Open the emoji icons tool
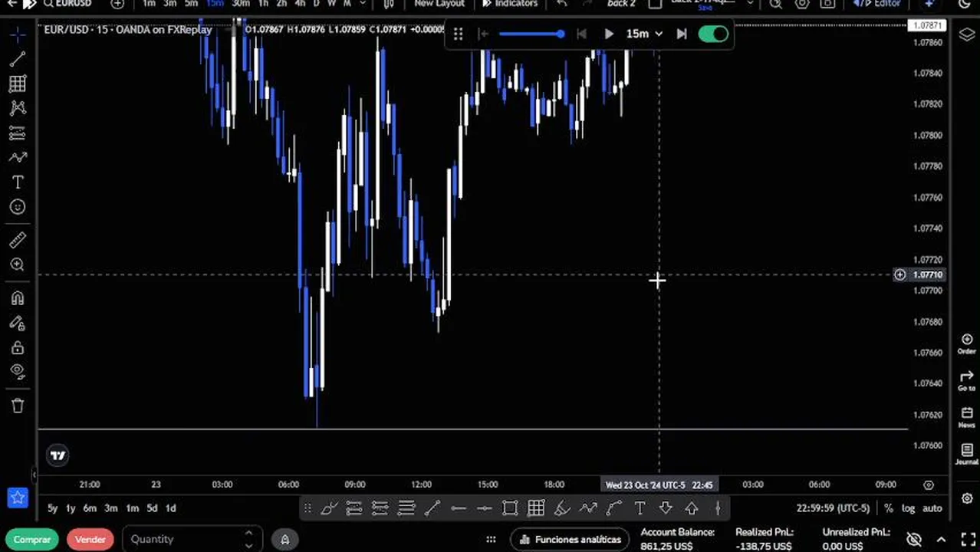 point(18,207)
